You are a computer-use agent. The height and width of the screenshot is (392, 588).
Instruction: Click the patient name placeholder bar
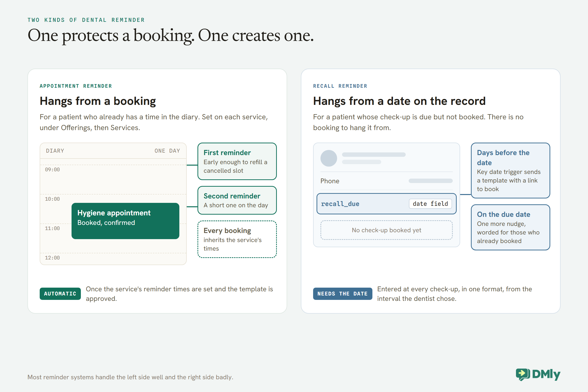[x=374, y=155]
